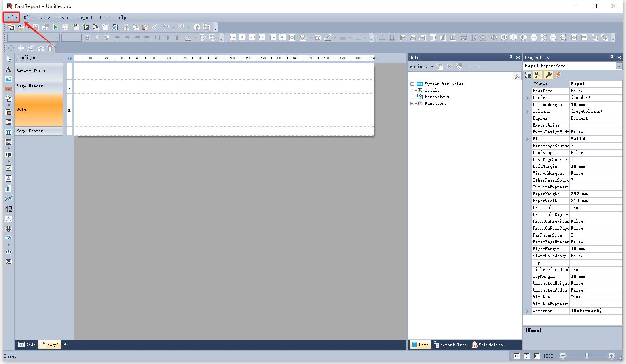This screenshot has width=626, height=364.
Task: Choose the Picture object tool
Action: coord(8,79)
